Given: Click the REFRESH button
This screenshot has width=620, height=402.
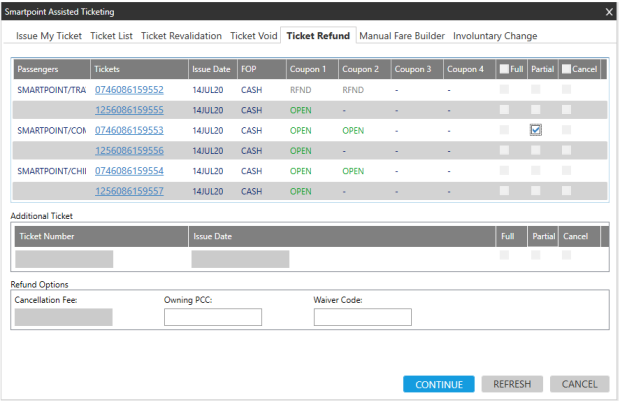Looking at the screenshot, I should [x=512, y=384].
